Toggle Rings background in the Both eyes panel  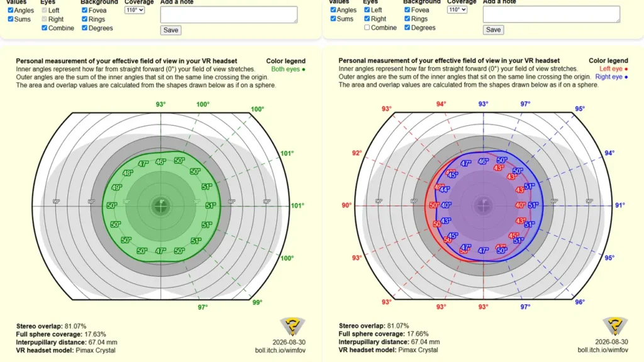(x=85, y=19)
